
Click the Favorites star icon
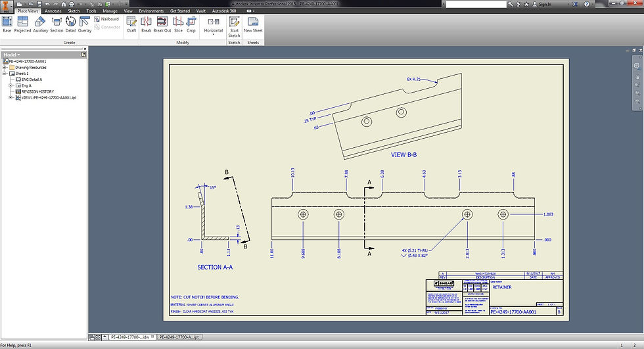[x=526, y=4]
